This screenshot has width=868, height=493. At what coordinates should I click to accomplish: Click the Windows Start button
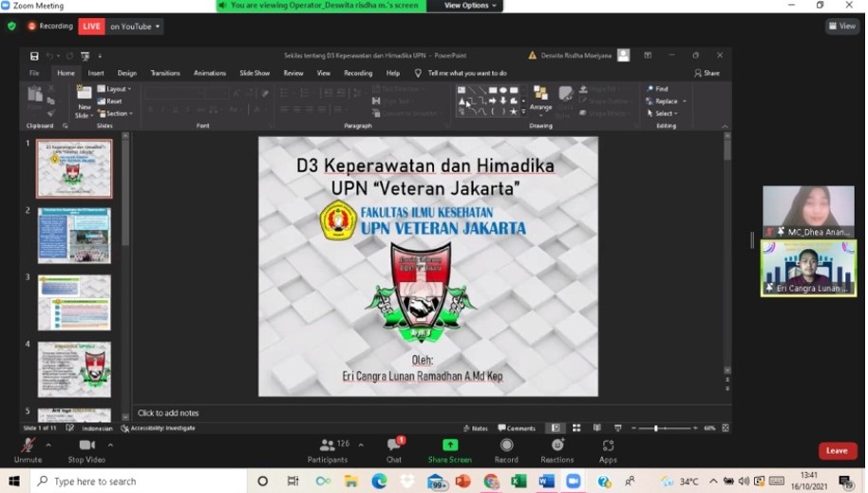[14, 481]
